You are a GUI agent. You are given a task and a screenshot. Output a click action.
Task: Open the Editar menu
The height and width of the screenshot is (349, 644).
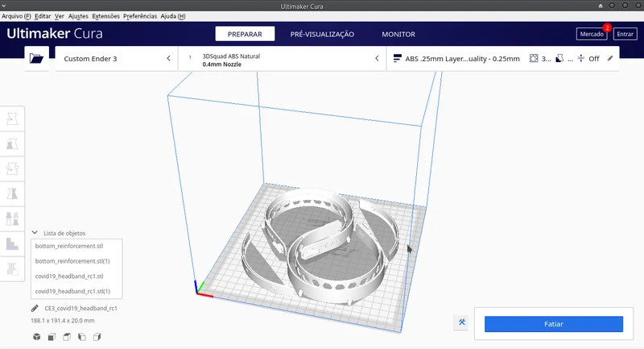pos(43,16)
